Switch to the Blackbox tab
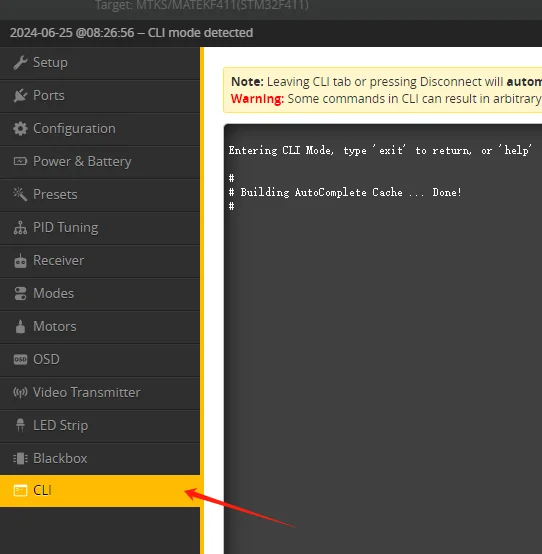 (100, 458)
